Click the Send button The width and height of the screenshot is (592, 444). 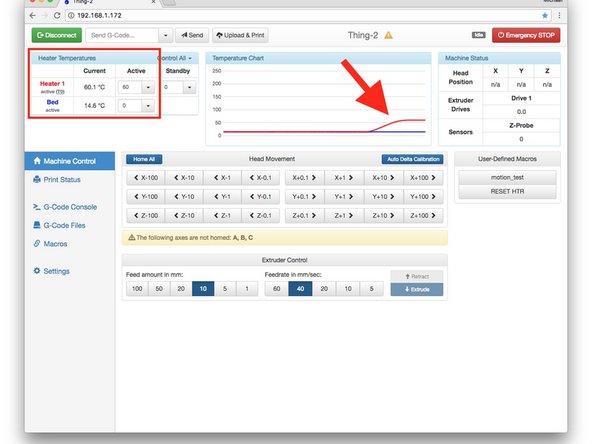(192, 35)
